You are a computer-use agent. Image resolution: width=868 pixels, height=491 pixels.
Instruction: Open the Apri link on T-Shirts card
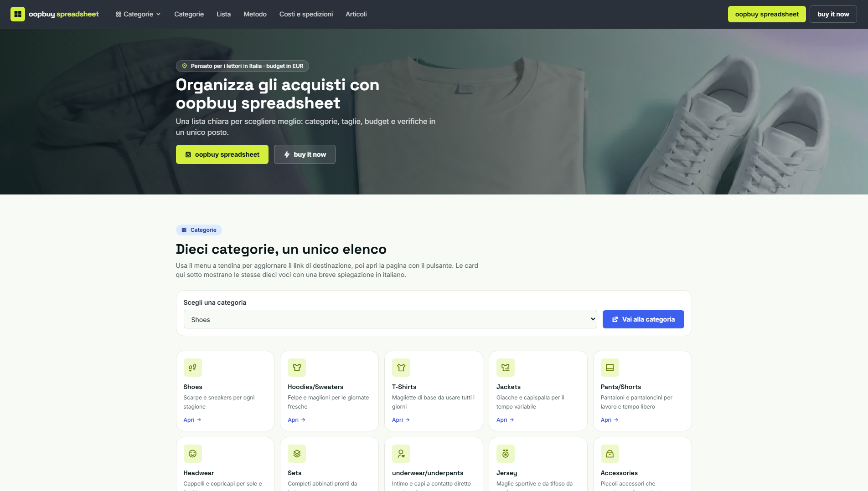pyautogui.click(x=401, y=420)
